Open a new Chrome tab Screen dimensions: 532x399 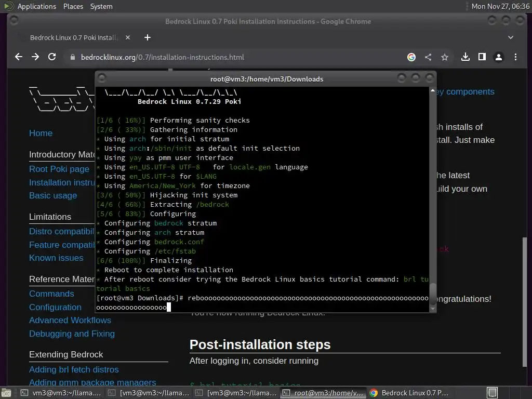click(147, 37)
